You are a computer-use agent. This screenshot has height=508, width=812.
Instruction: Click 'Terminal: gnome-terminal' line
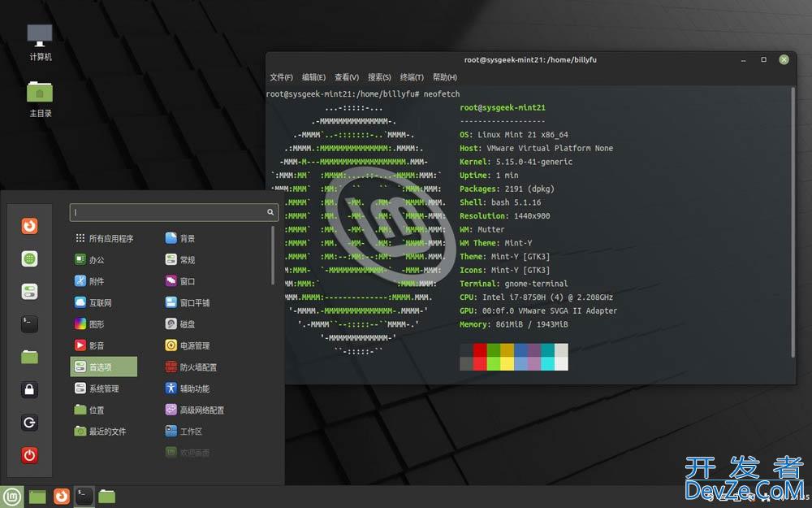point(514,284)
